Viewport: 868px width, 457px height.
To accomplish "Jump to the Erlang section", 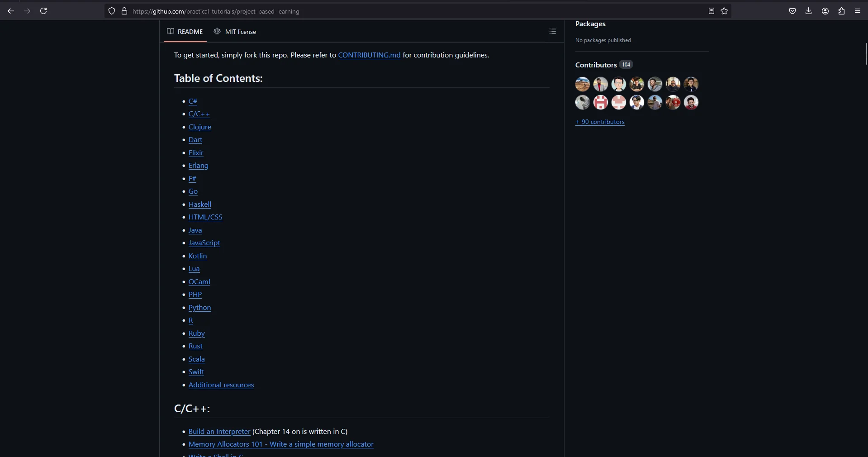I will (x=199, y=166).
